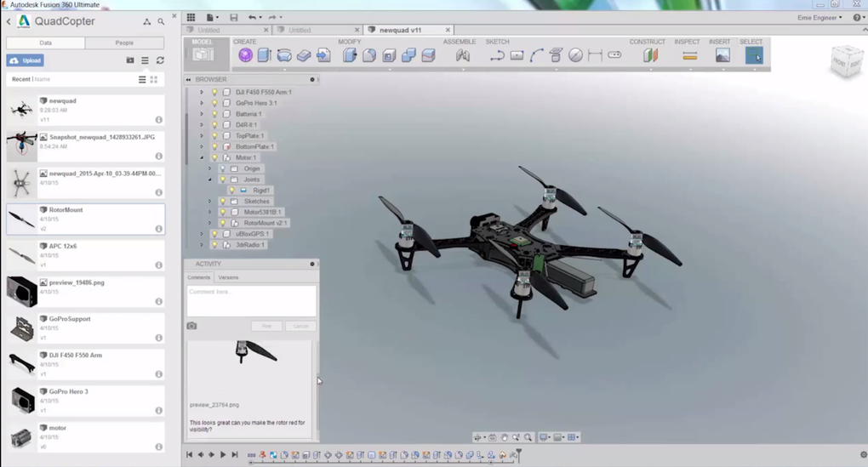
Task: Click the Upload button
Action: tap(26, 60)
